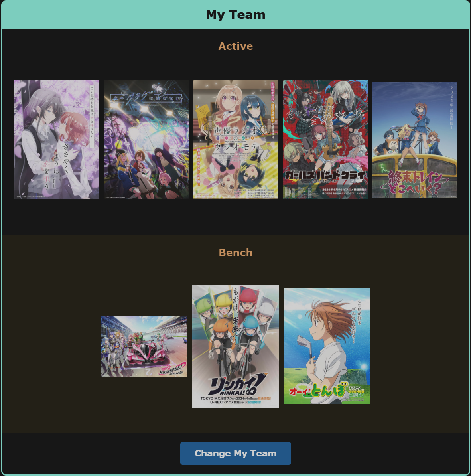The width and height of the screenshot is (471, 476).
Task: Select the purple cherry-blossom romance poster
Action: pos(57,140)
